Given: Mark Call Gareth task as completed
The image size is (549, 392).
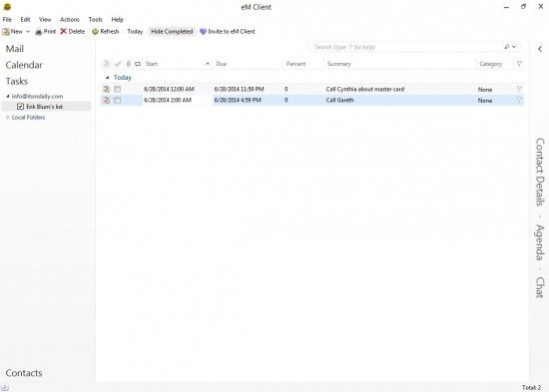Looking at the screenshot, I should coord(118,101).
